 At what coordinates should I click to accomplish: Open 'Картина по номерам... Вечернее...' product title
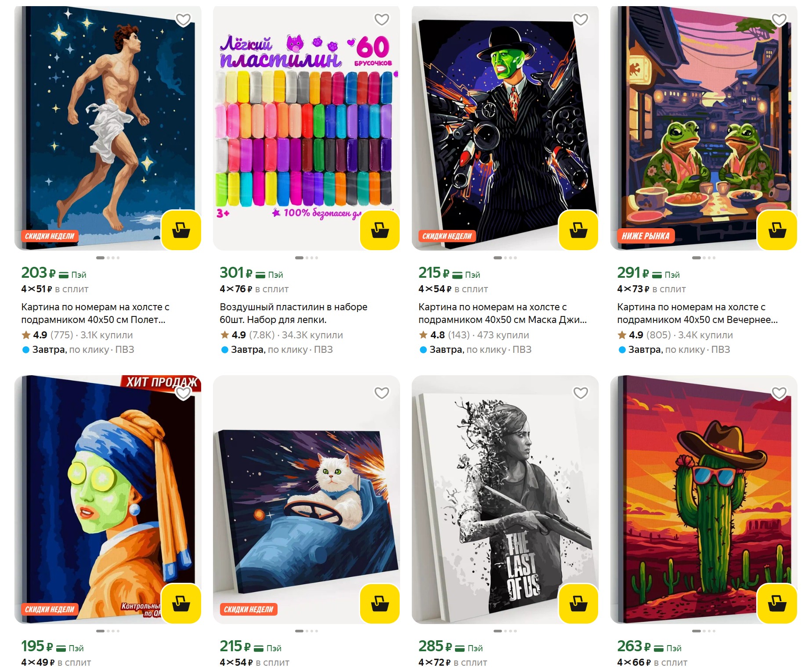pos(697,313)
